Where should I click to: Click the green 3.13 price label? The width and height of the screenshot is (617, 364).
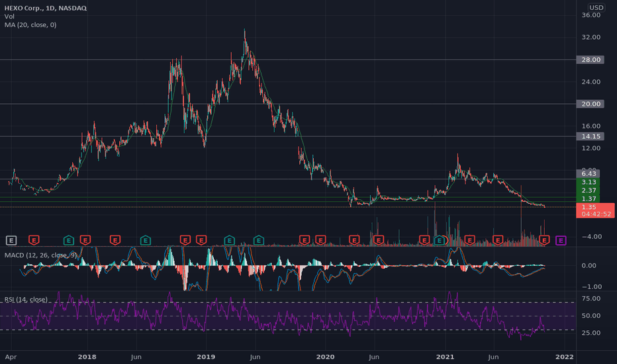pos(589,182)
